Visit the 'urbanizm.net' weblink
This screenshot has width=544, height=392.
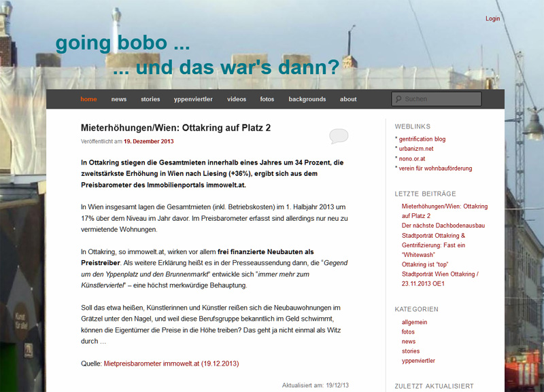tap(416, 149)
